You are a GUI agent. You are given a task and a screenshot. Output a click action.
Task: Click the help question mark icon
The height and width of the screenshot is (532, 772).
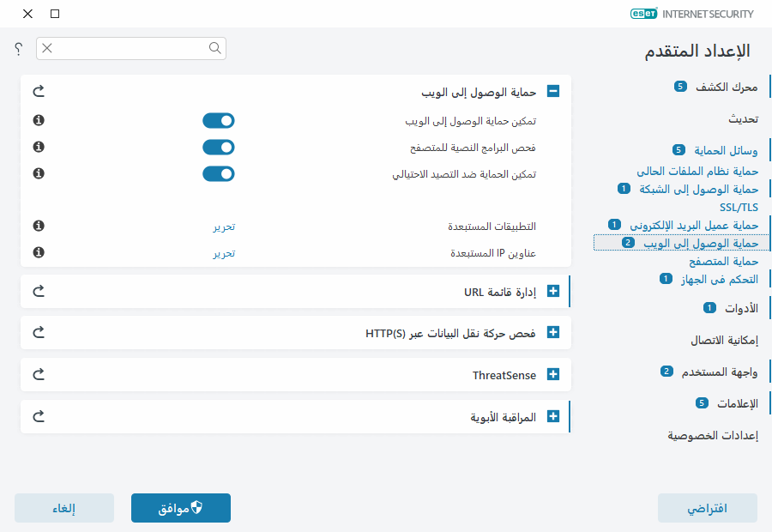pyautogui.click(x=17, y=49)
